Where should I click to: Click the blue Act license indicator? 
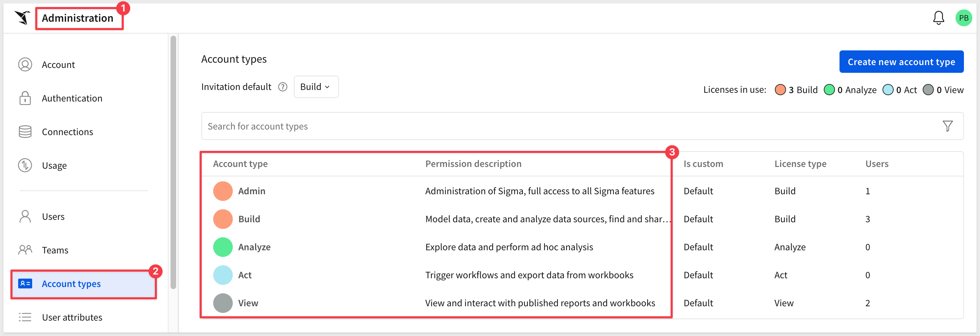pos(887,90)
